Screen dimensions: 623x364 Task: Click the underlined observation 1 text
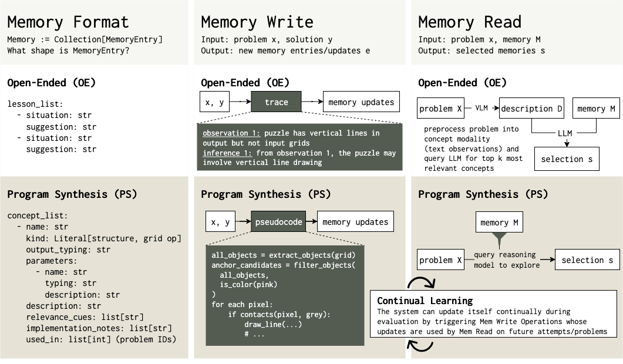(229, 133)
